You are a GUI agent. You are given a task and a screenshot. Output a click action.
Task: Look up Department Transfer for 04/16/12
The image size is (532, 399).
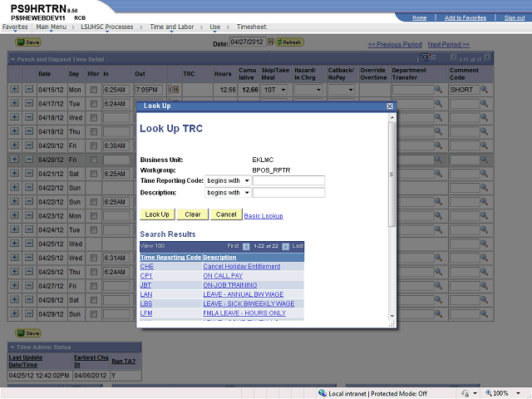click(438, 90)
